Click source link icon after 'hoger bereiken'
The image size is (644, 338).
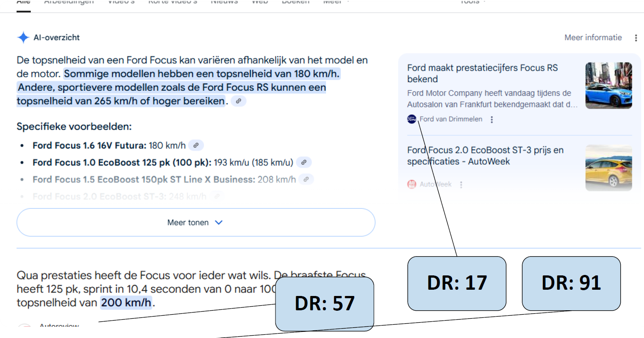pos(239,101)
